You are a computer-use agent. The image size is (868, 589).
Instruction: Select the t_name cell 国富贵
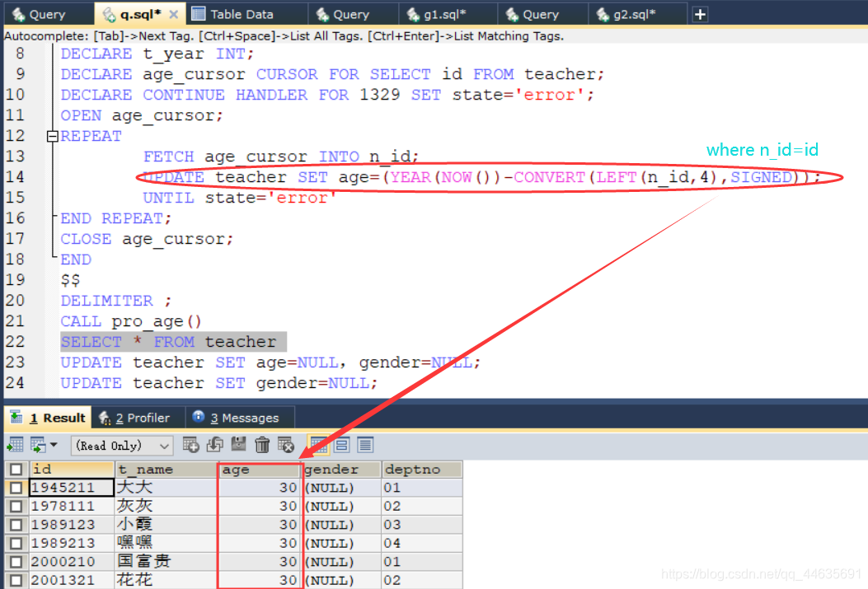[x=167, y=561]
